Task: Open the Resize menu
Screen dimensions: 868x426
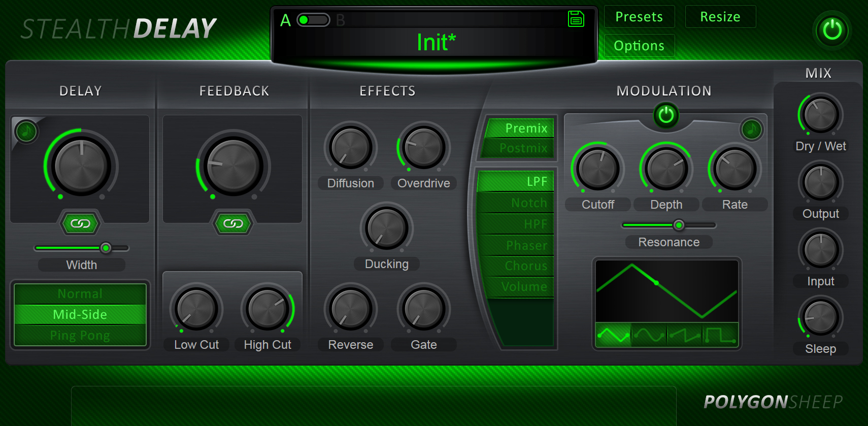Action: point(720,17)
